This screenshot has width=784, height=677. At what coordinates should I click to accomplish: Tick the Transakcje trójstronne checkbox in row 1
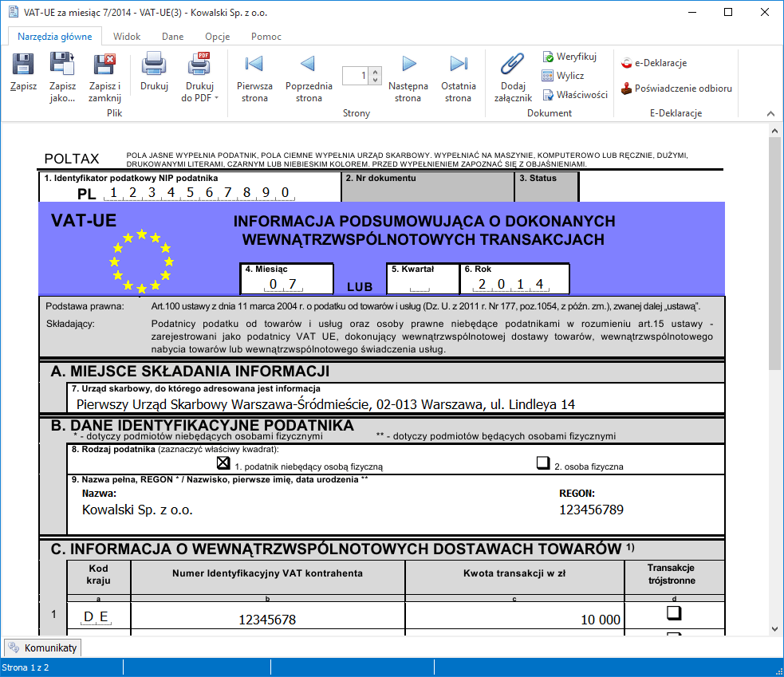tap(673, 613)
